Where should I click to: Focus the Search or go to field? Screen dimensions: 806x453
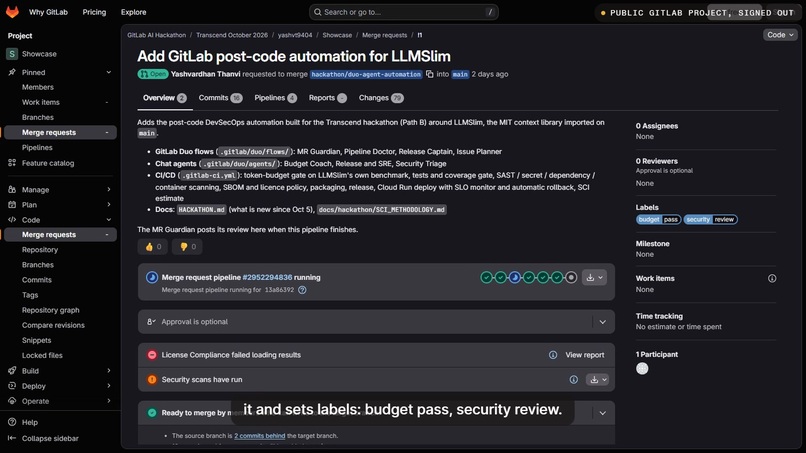click(x=404, y=12)
